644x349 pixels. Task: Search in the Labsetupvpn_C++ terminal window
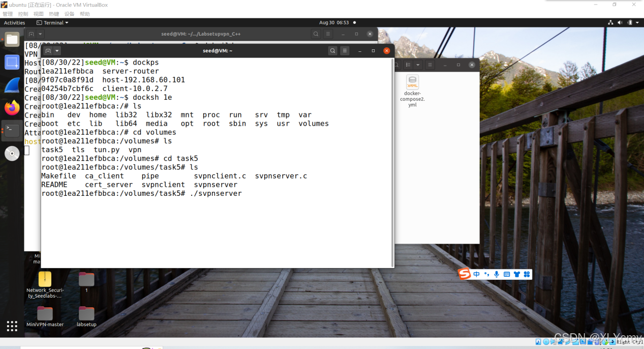(316, 34)
